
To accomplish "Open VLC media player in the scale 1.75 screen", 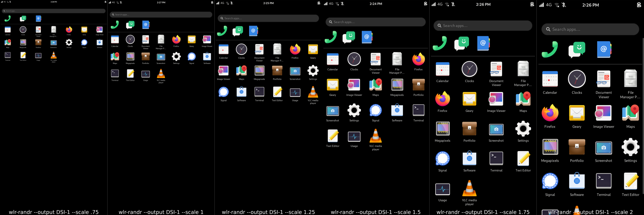I will click(469, 188).
